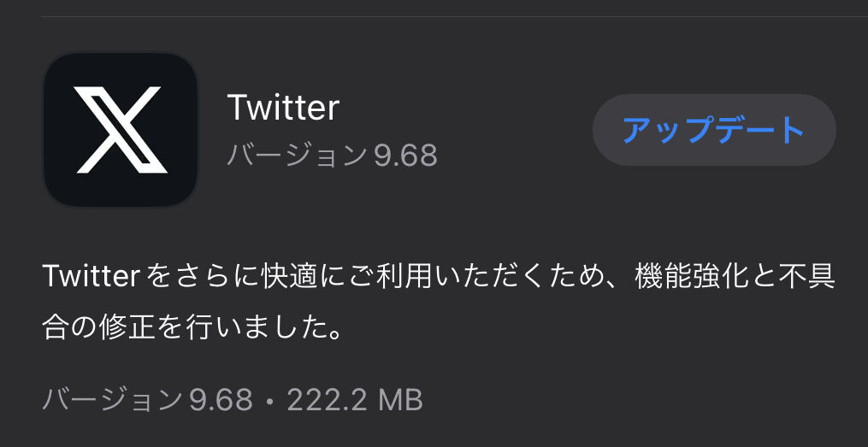Select the bottom バージョン 9.68 label
The width and height of the screenshot is (868, 447).
[x=147, y=400]
